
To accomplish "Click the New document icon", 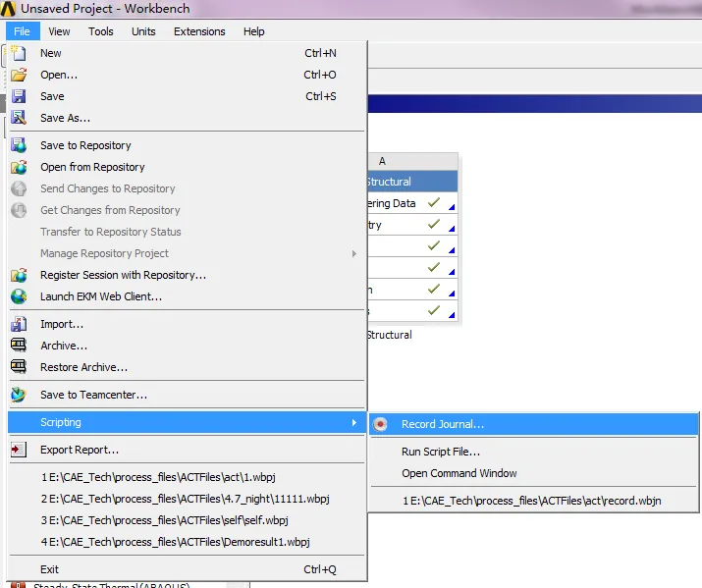I will click(19, 53).
